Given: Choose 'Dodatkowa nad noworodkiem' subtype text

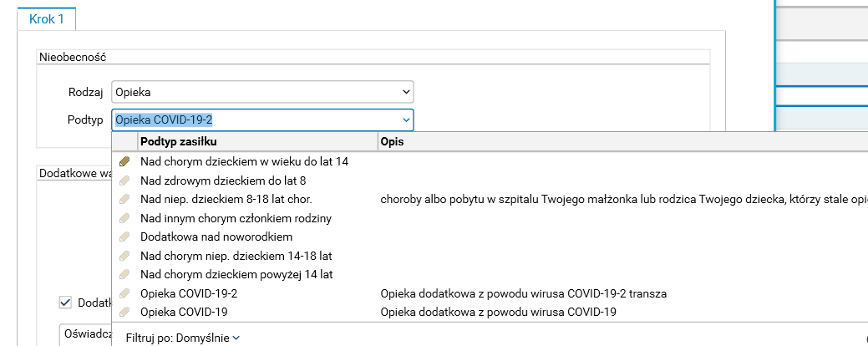Looking at the screenshot, I should pos(216,237).
